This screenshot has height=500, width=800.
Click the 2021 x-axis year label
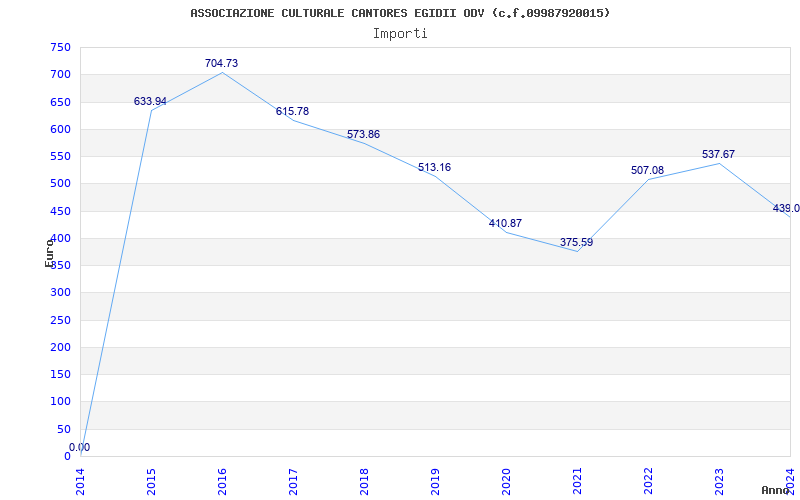pyautogui.click(x=577, y=482)
